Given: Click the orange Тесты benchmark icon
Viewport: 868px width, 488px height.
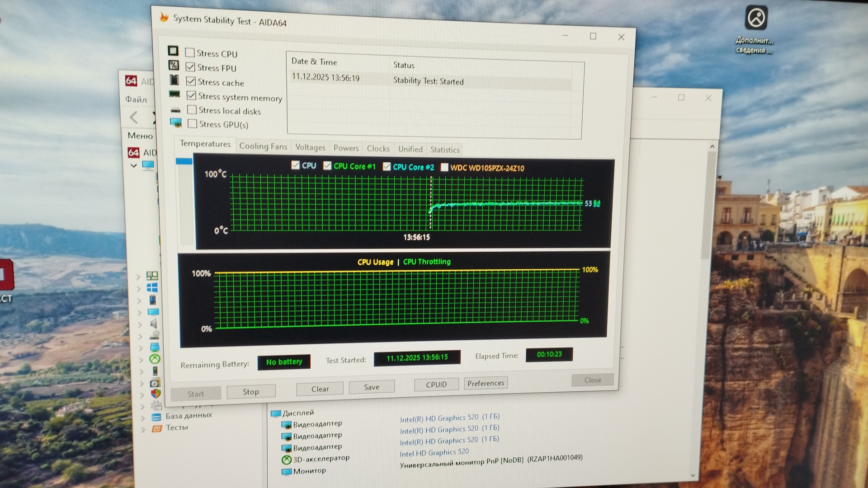Looking at the screenshot, I should click(157, 428).
